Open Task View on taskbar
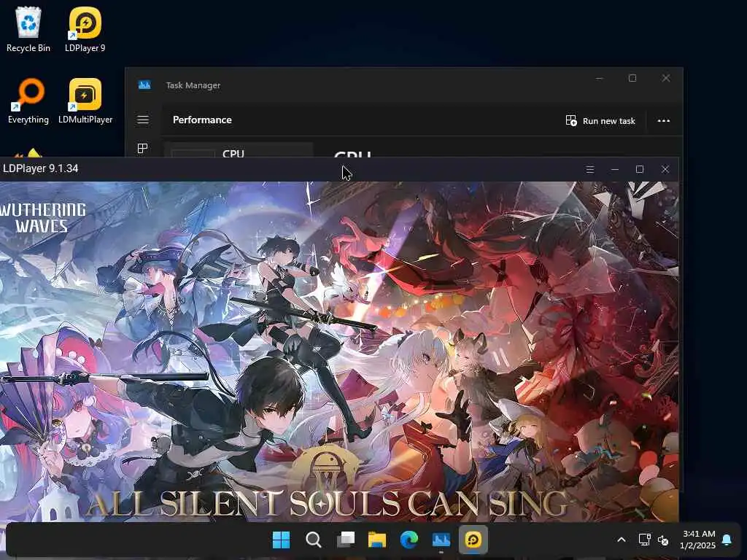Screen dimensions: 747x560 (x=345, y=540)
